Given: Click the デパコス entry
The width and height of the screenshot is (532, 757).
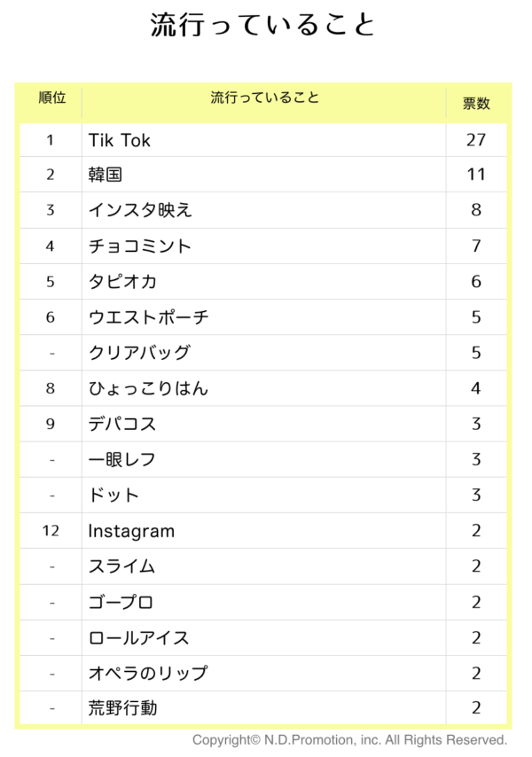Looking at the screenshot, I should (x=122, y=424).
